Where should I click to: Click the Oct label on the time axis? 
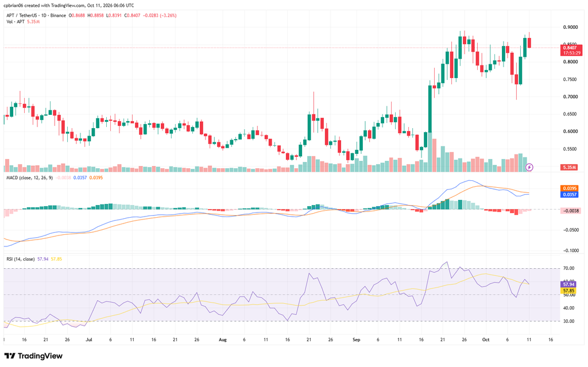486,339
